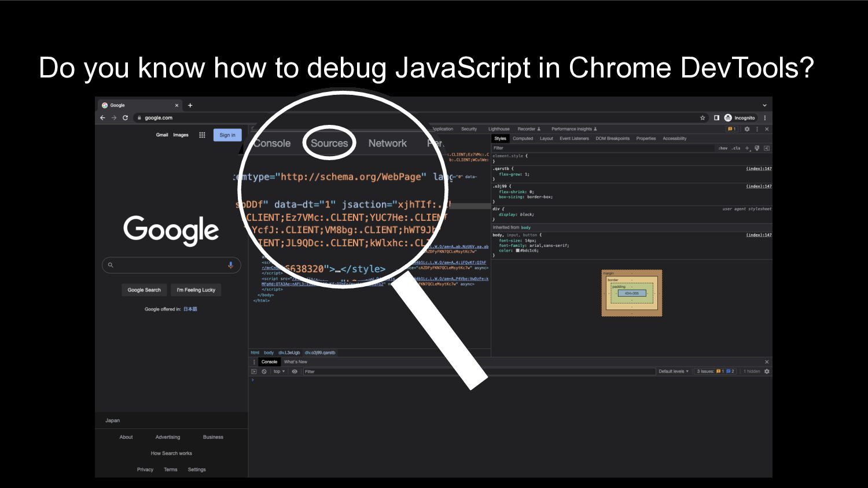Open the Lighthouse tab

(499, 129)
